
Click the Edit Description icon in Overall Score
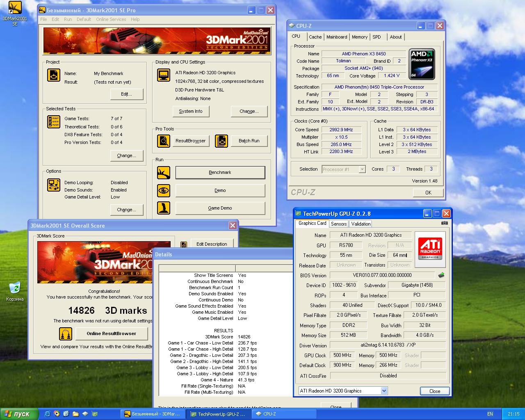184,244
